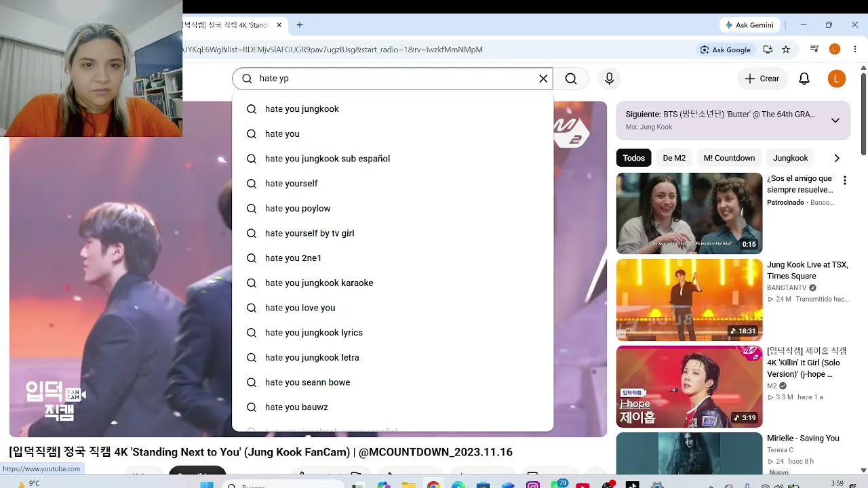Bookmark this page with the star icon
Image resolution: width=868 pixels, height=488 pixels.
click(786, 49)
